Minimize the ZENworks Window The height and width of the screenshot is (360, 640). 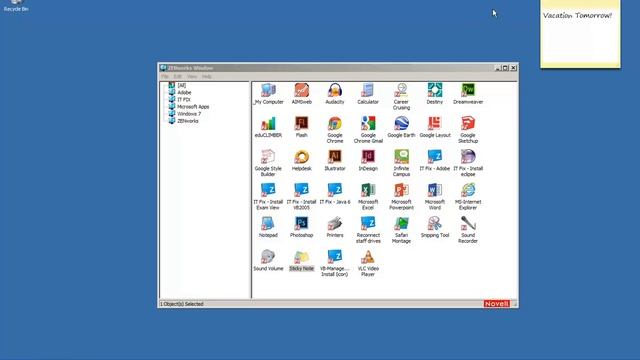tap(498, 68)
